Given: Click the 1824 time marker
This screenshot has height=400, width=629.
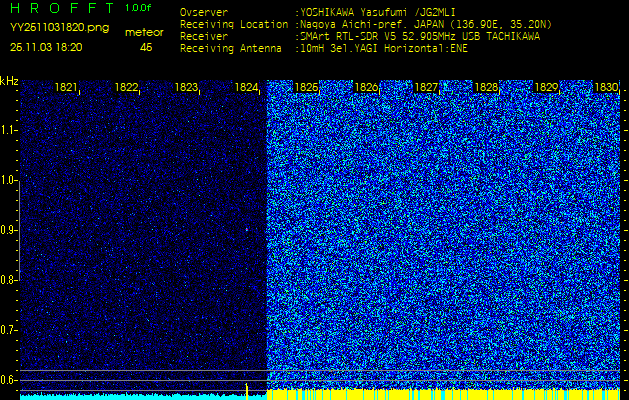Looking at the screenshot, I should tap(246, 87).
